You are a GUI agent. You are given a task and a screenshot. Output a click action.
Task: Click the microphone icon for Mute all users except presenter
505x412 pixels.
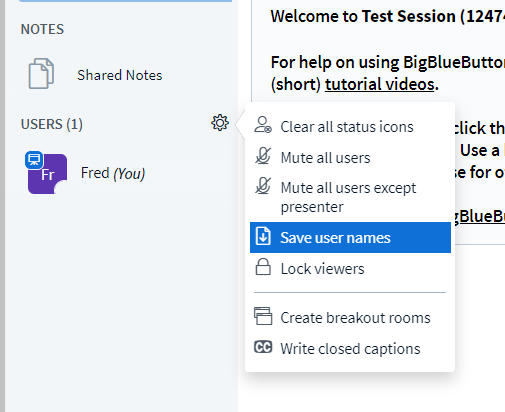coord(263,186)
